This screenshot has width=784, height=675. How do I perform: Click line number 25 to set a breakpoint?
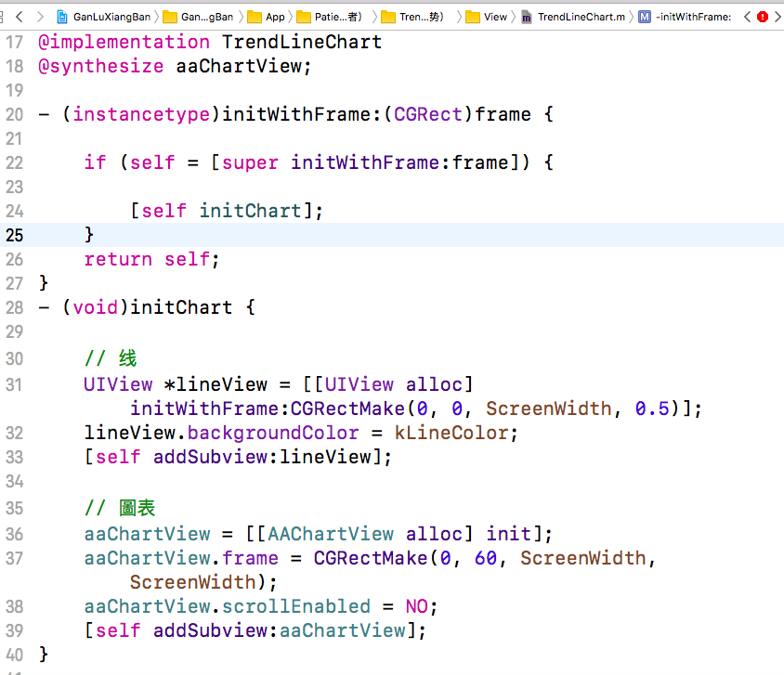tap(13, 235)
